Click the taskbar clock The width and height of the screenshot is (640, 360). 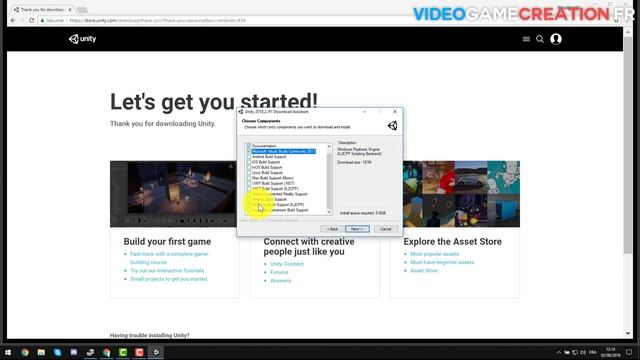(x=611, y=353)
